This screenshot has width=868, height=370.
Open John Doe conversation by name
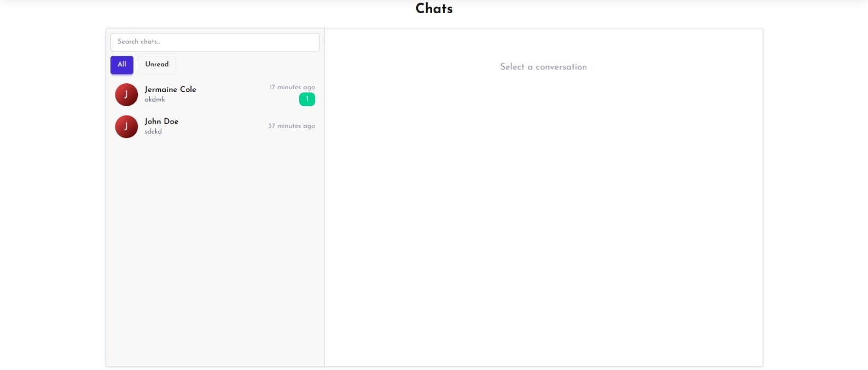[161, 122]
